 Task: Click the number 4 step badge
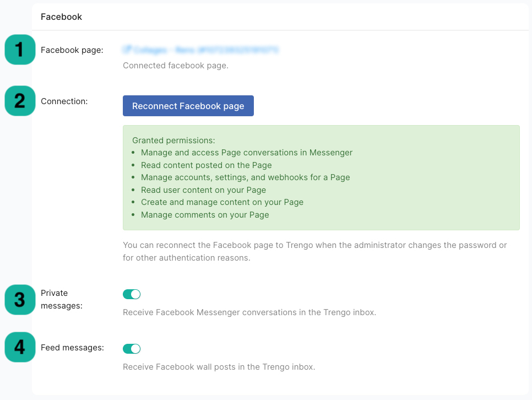[20, 348]
